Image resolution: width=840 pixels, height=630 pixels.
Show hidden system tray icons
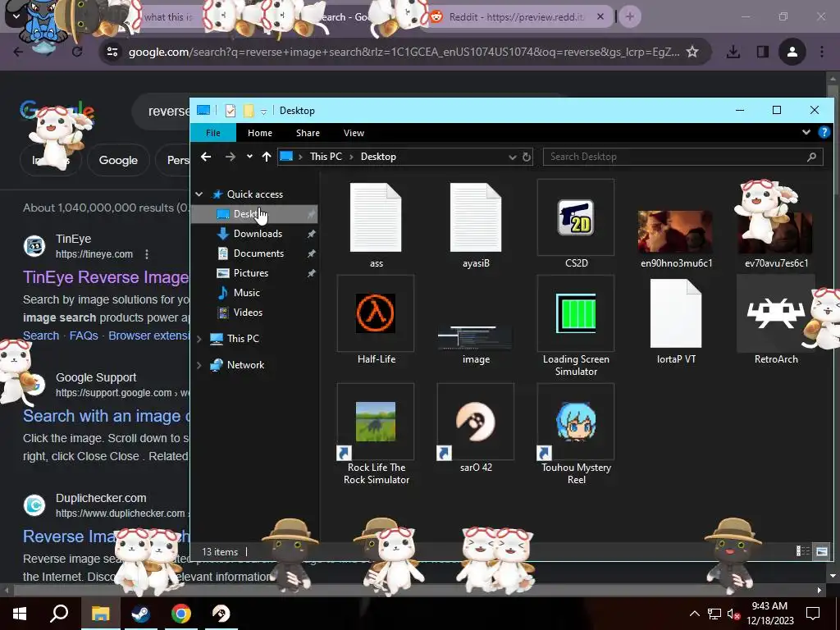click(x=694, y=614)
